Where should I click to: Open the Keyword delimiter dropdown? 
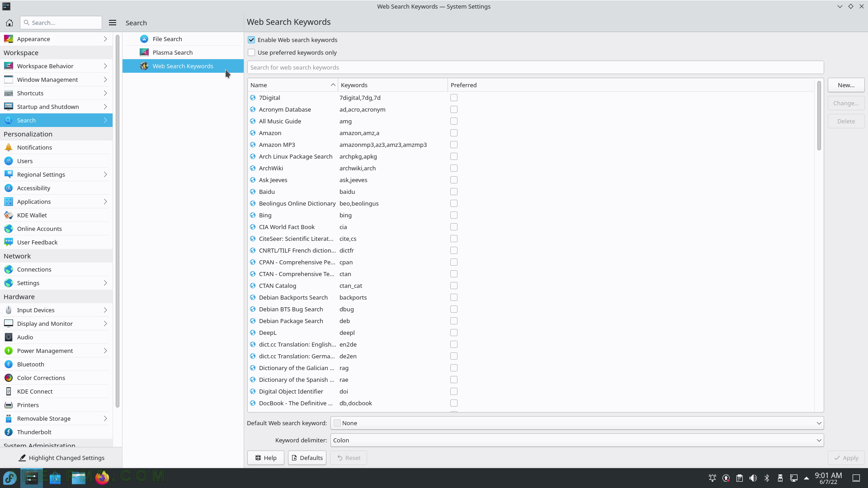click(577, 440)
